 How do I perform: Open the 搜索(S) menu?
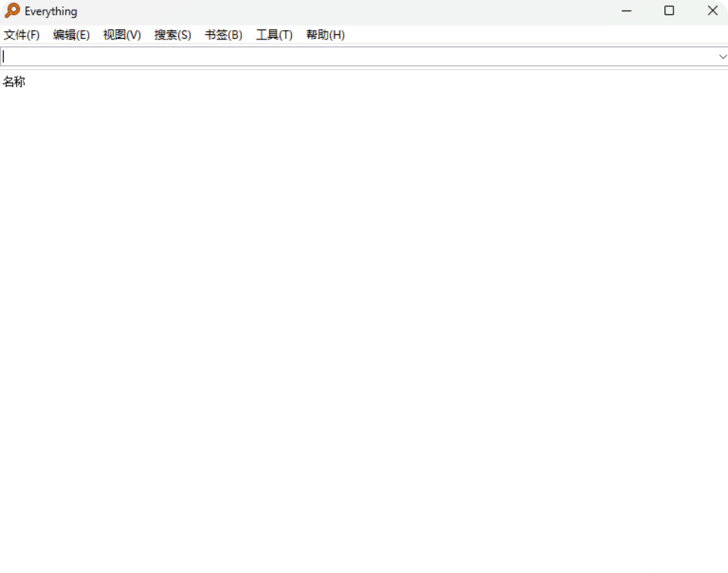point(173,35)
